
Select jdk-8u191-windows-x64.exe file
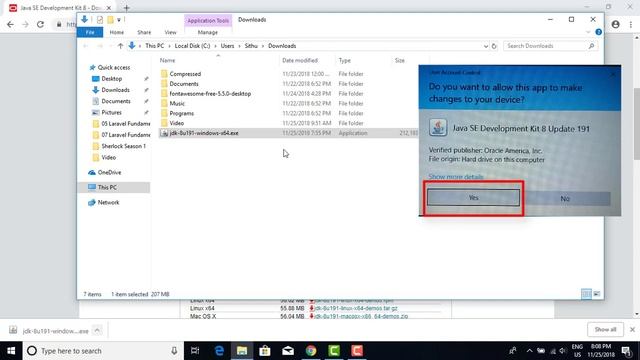[204, 133]
